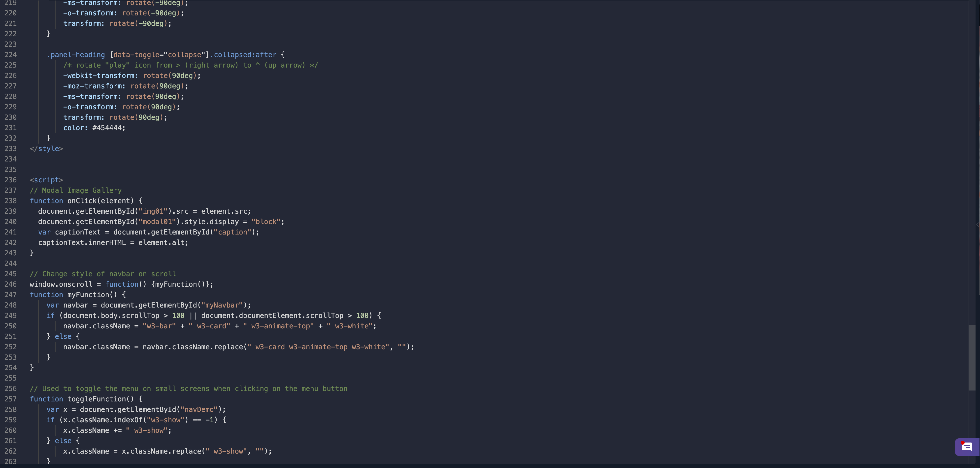Click the "myNavbar" string literal

pyautogui.click(x=222, y=305)
